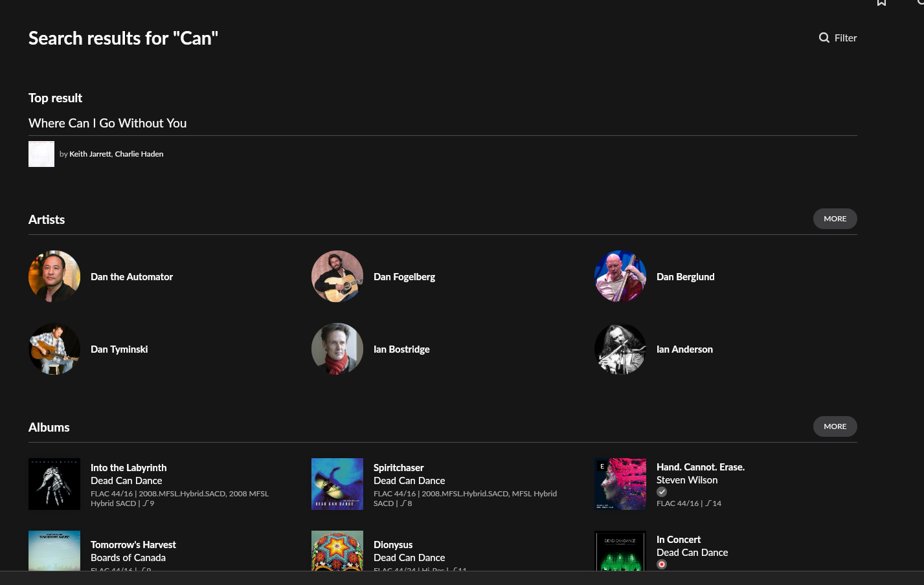Click the Tomorrow's Harvest title
The image size is (924, 585).
point(133,545)
